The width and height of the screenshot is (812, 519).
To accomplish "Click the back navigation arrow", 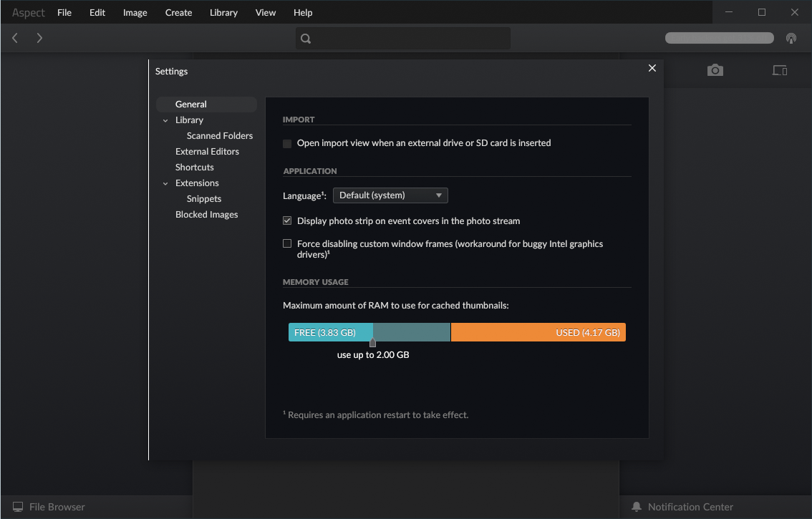I will coord(15,38).
